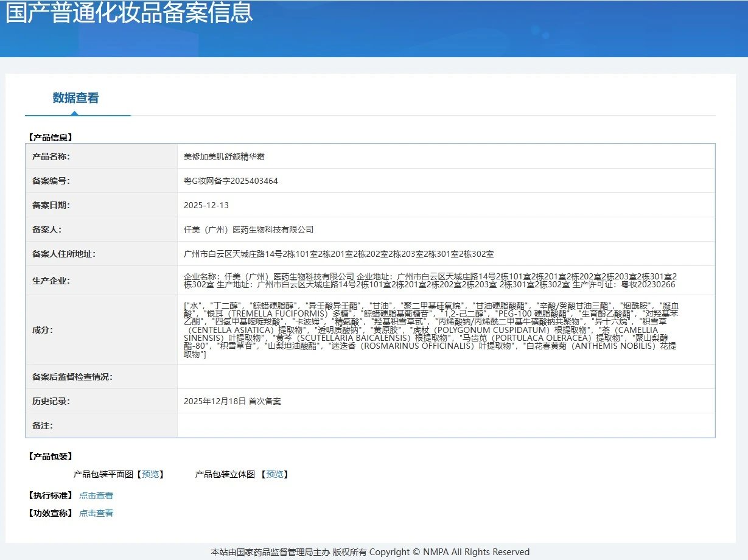748x560 pixels.
Task: Select filing number 粤G妆网备字2025403464
Action: point(231,181)
